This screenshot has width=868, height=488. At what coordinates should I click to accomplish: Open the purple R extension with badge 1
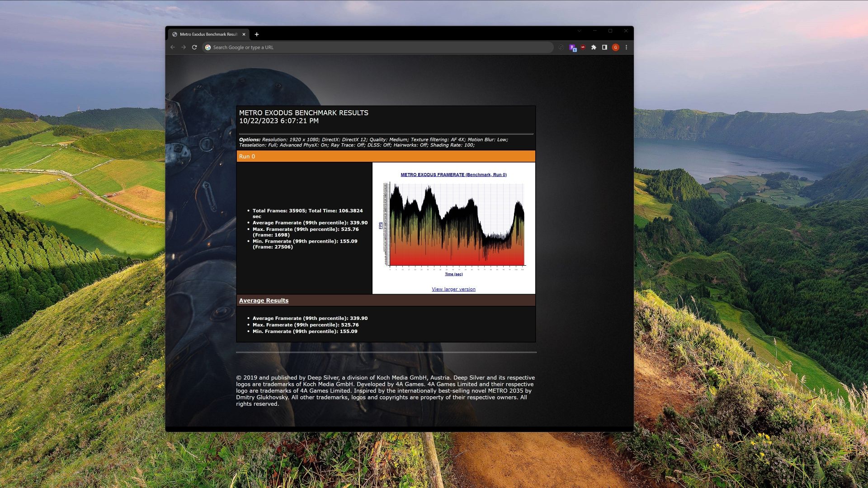coord(572,47)
